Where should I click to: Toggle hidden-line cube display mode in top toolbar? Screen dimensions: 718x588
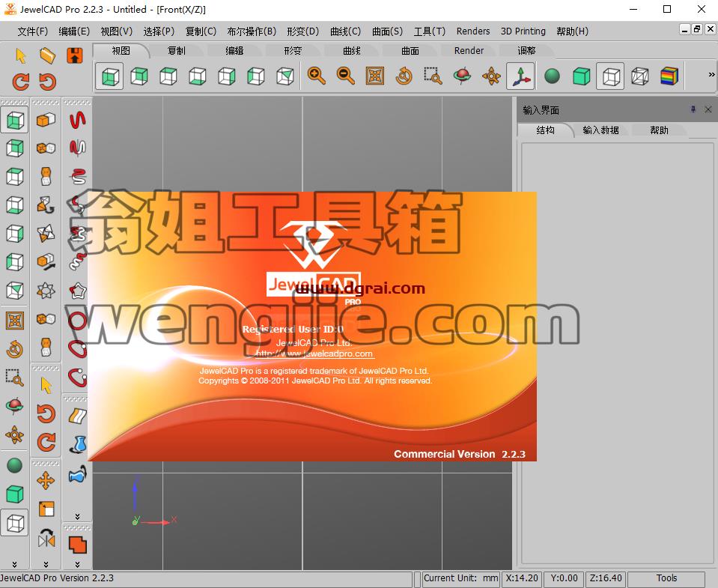click(610, 76)
